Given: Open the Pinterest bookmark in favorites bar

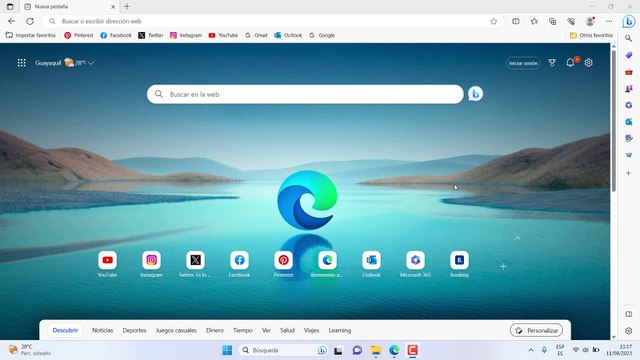Looking at the screenshot, I should [79, 36].
